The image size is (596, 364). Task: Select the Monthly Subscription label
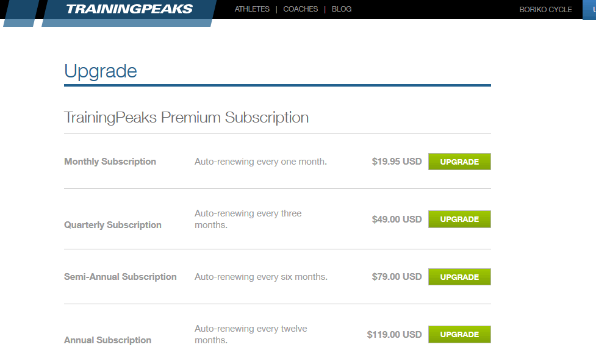pos(110,162)
